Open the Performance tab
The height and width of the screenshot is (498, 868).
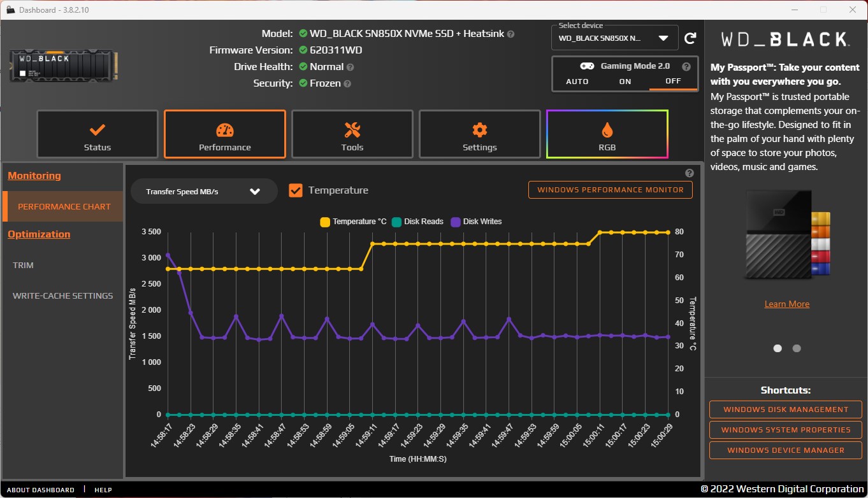point(225,134)
